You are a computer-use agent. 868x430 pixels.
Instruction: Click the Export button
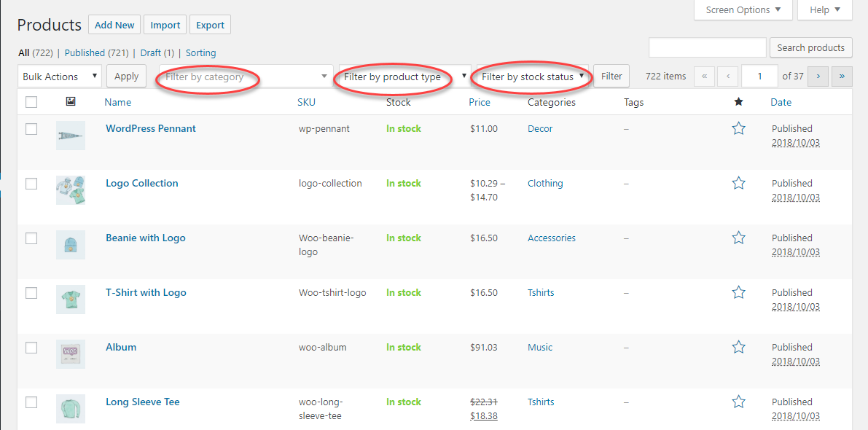point(211,25)
